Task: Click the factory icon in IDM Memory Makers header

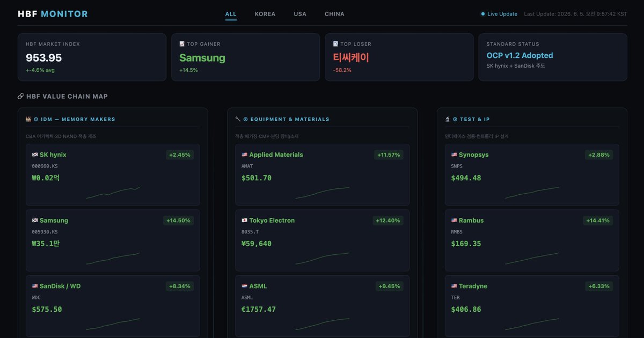Action: tap(28, 119)
